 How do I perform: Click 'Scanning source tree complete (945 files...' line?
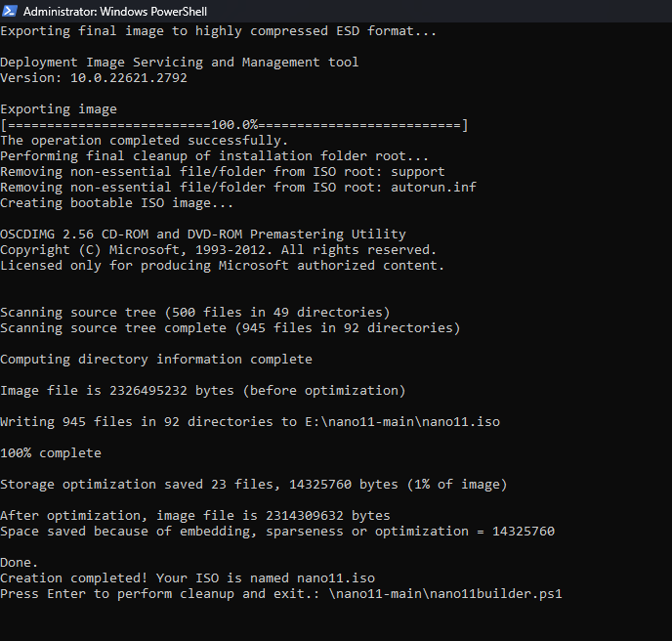coord(231,328)
